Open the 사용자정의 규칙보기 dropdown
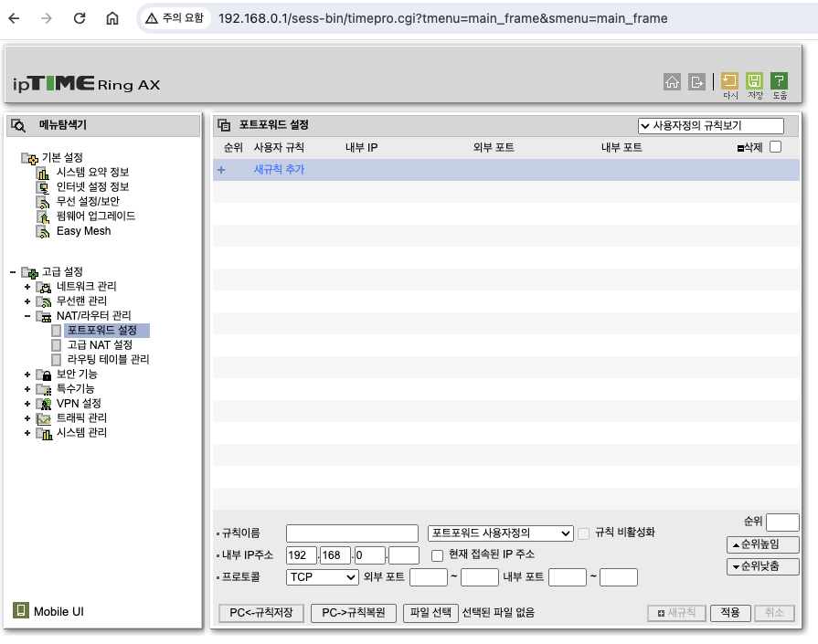This screenshot has width=818, height=644. [710, 126]
